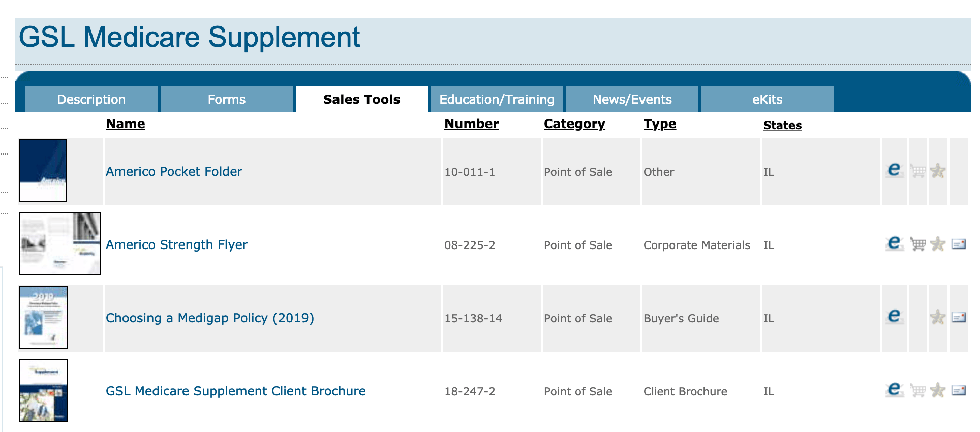980x432 pixels.
Task: Sort by the Type column header
Action: [x=660, y=124]
